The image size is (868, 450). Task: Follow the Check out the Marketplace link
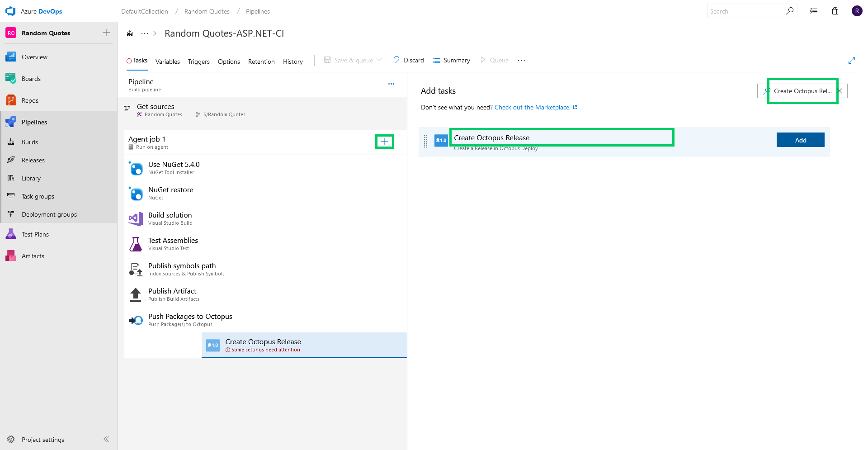(x=536, y=108)
